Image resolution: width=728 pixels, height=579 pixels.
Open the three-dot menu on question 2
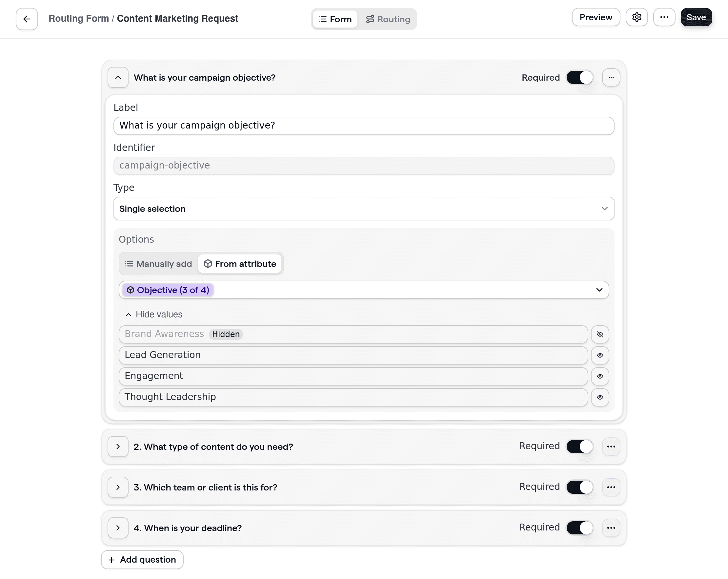611,446
